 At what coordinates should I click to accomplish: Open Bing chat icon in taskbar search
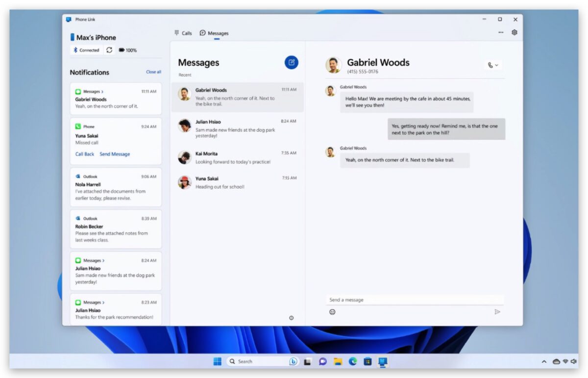coord(293,361)
